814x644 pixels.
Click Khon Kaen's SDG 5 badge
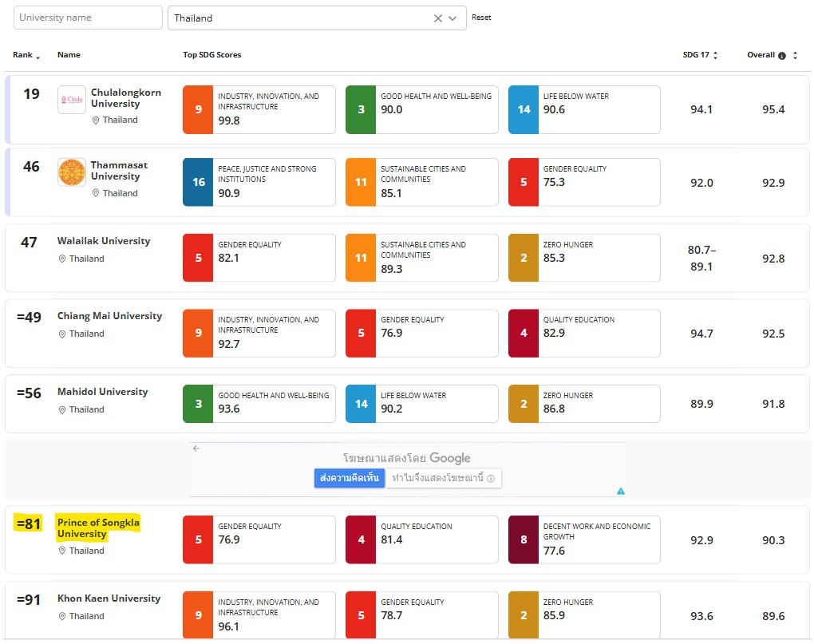pos(361,615)
